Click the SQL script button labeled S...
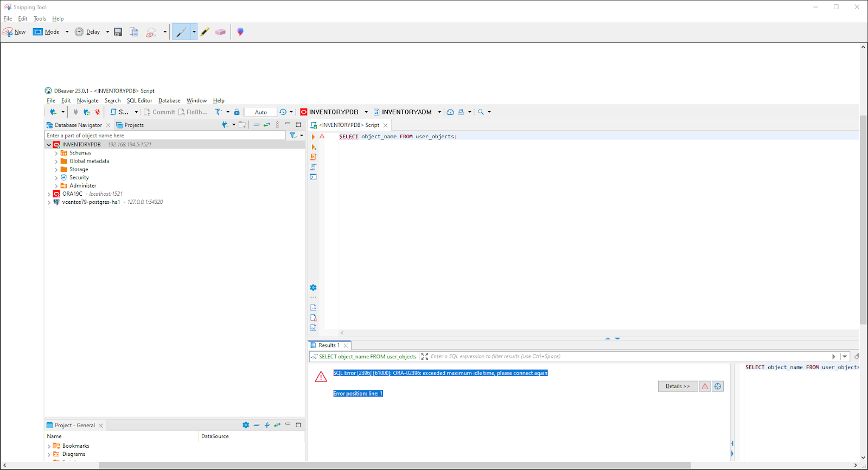The height and width of the screenshot is (470, 868). click(119, 112)
